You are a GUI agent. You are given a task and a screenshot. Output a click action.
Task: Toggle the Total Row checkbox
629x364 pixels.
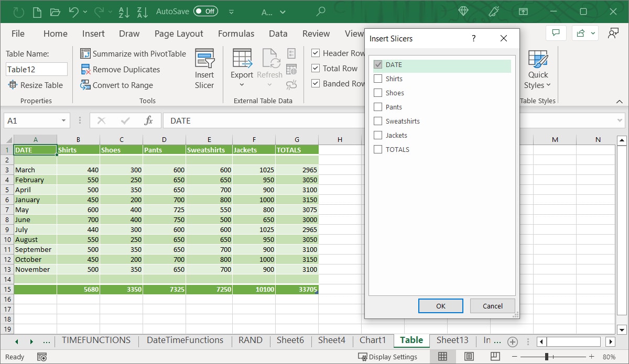click(316, 68)
